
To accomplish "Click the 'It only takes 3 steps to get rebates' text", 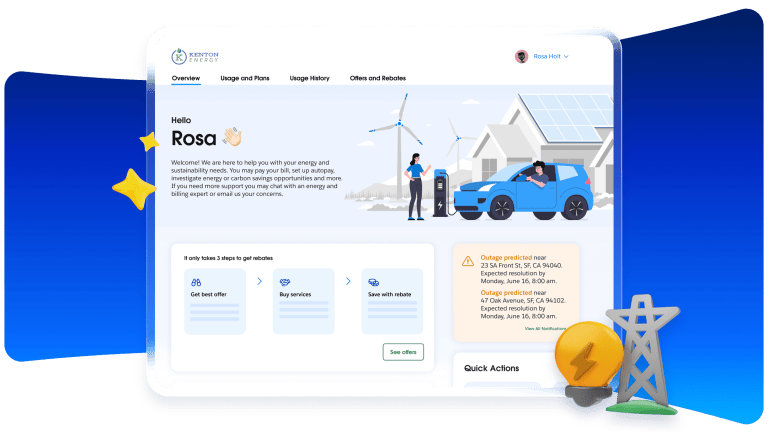I will (228, 258).
